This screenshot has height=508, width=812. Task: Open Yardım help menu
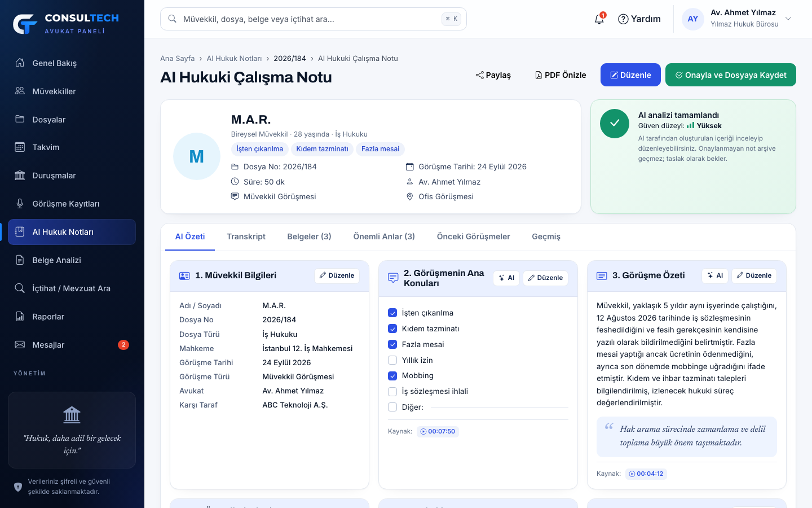pyautogui.click(x=639, y=19)
